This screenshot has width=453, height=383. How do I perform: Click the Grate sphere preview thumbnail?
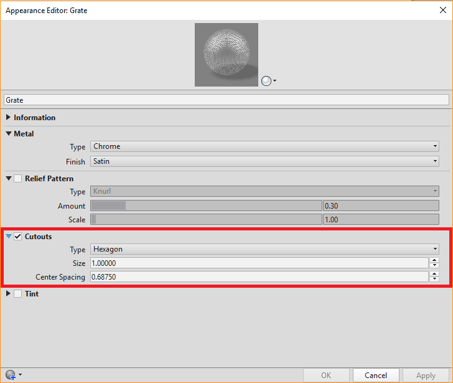pyautogui.click(x=226, y=55)
